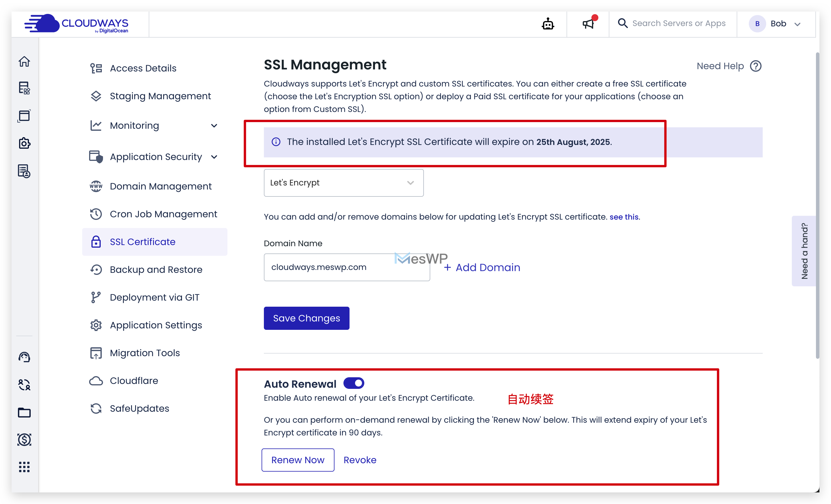Open SafeUpdates section
This screenshot has height=504, width=831.
click(155, 408)
